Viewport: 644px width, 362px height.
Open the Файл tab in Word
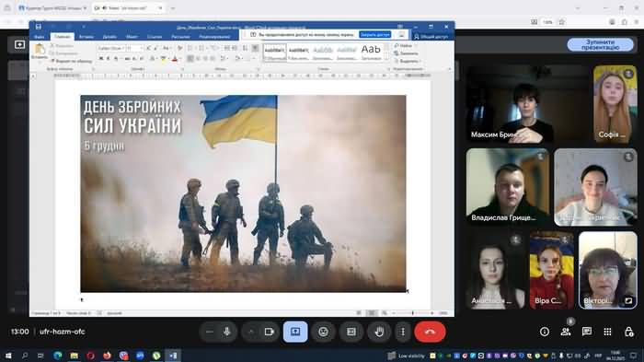tap(40, 37)
